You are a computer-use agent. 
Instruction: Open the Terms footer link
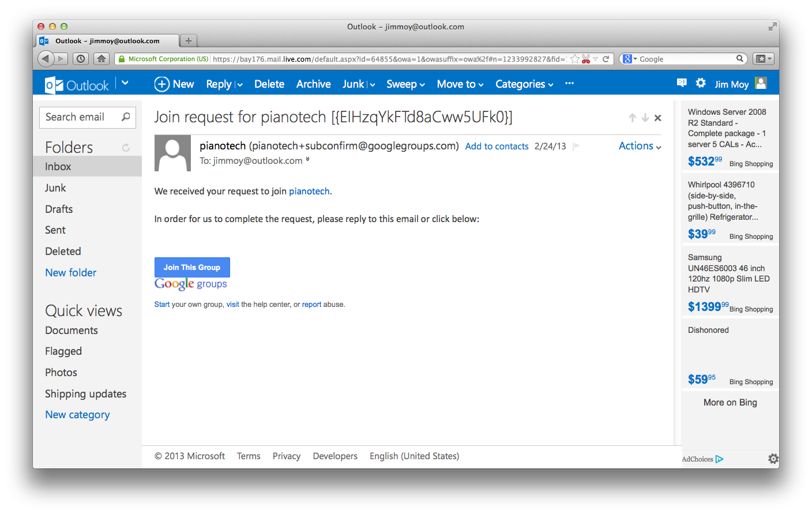(249, 456)
